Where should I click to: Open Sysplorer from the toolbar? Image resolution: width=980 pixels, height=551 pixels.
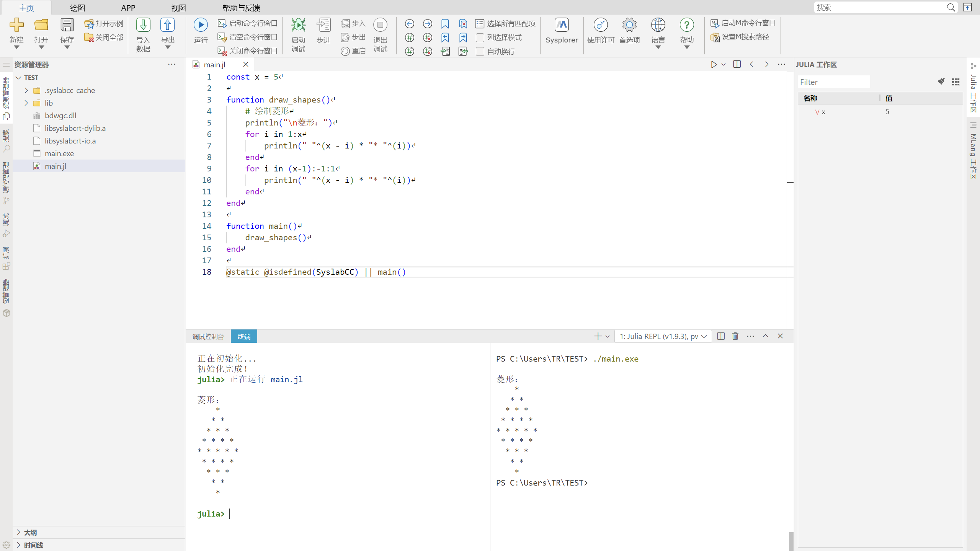(562, 25)
